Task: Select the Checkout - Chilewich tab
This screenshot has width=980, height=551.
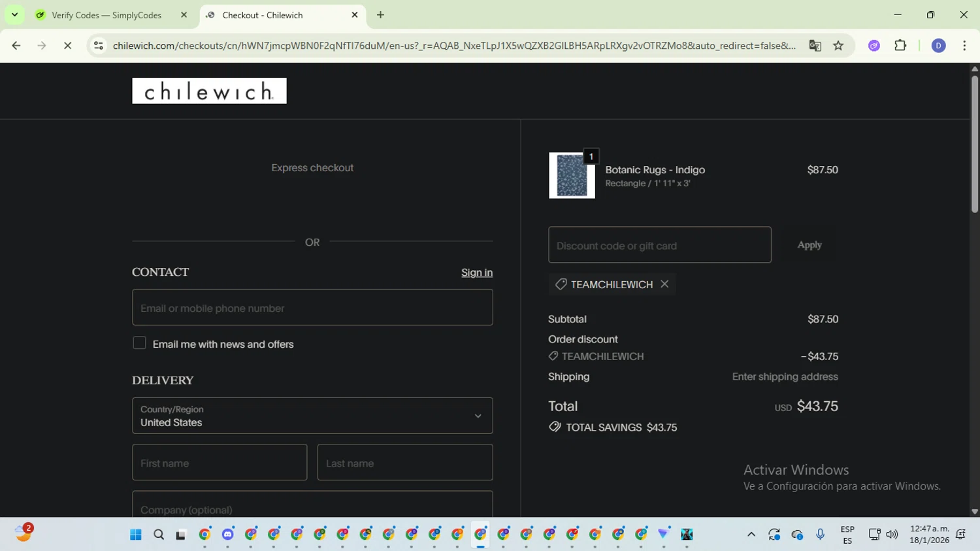Action: coord(262,15)
